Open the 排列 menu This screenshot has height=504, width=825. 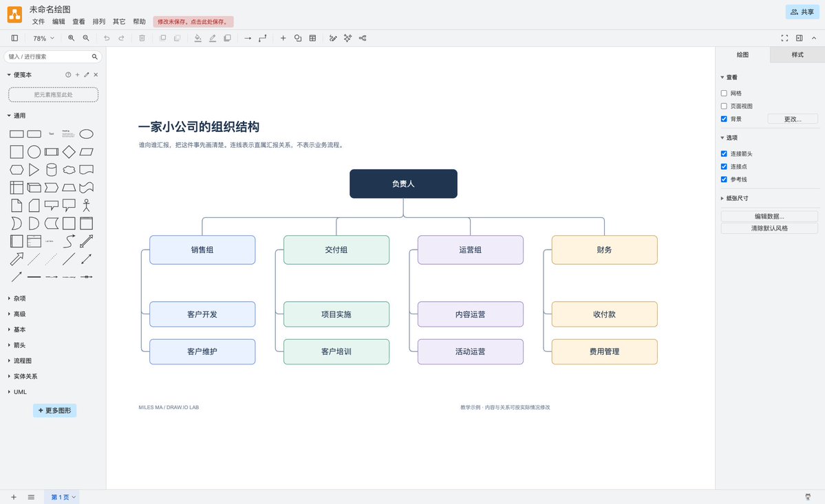[x=99, y=21]
